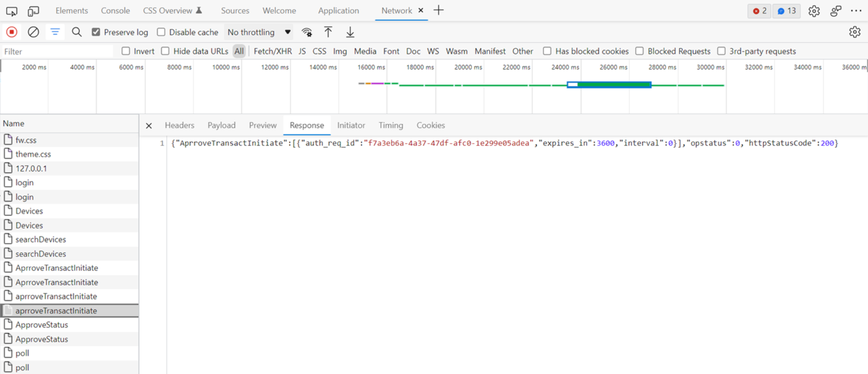Viewport: 868px width, 374px height.
Task: Select the fw.css request
Action: 70,140
